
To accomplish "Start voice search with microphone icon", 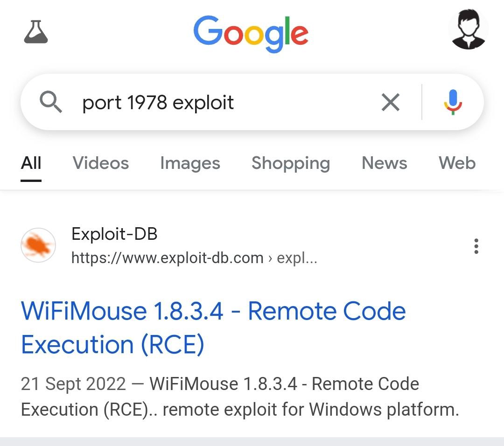I will [453, 102].
